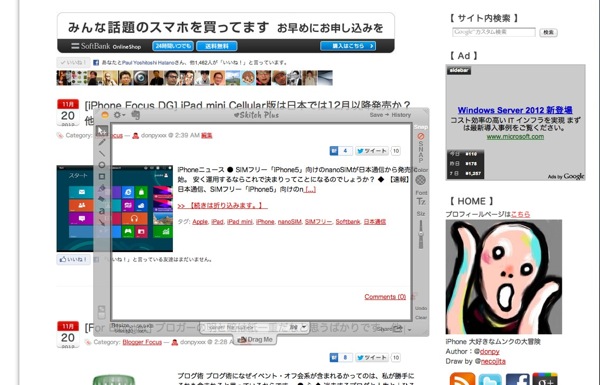Select the straight line tool in Skitch
This screenshot has height=385, width=600.
(x=102, y=153)
